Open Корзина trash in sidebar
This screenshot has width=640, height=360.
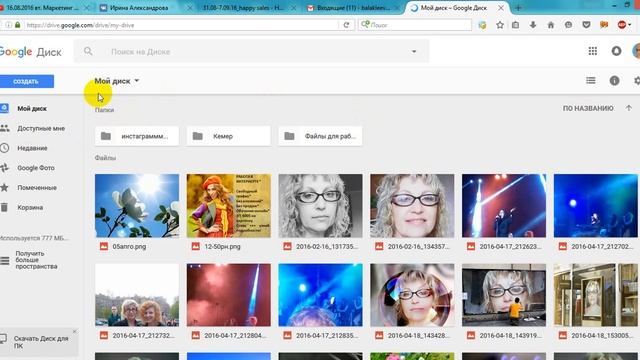coord(30,207)
